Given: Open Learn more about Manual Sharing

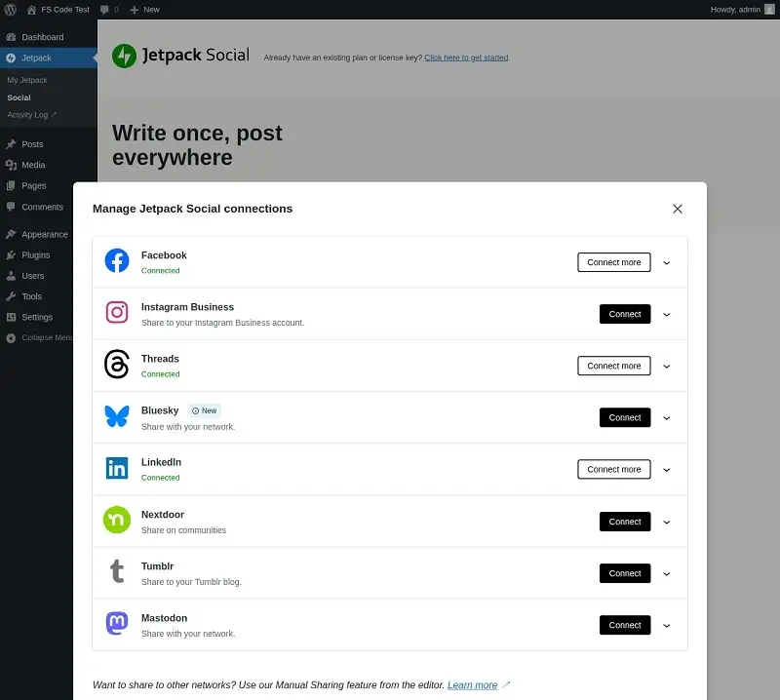Looking at the screenshot, I should click(472, 685).
